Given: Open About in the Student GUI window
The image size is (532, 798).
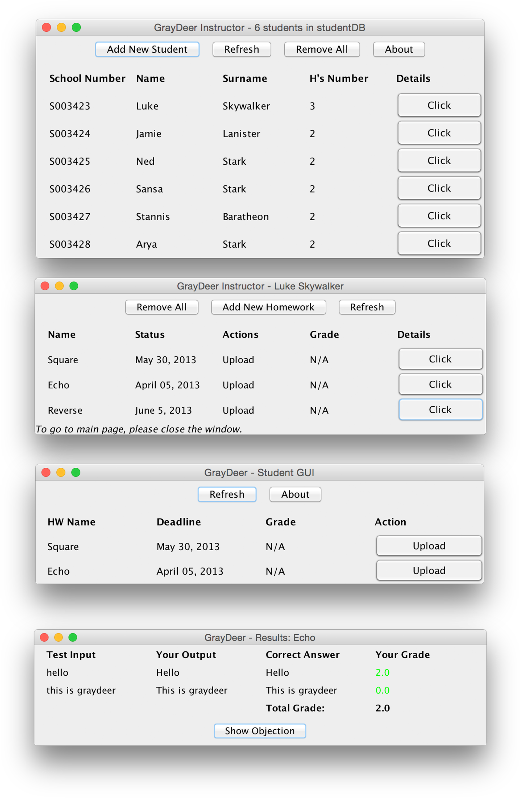Looking at the screenshot, I should point(295,494).
